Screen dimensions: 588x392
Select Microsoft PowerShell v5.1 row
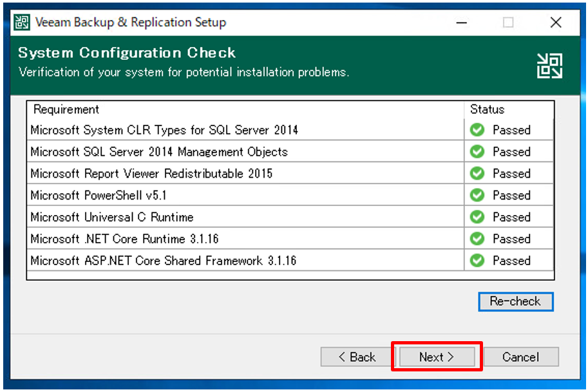click(290, 195)
